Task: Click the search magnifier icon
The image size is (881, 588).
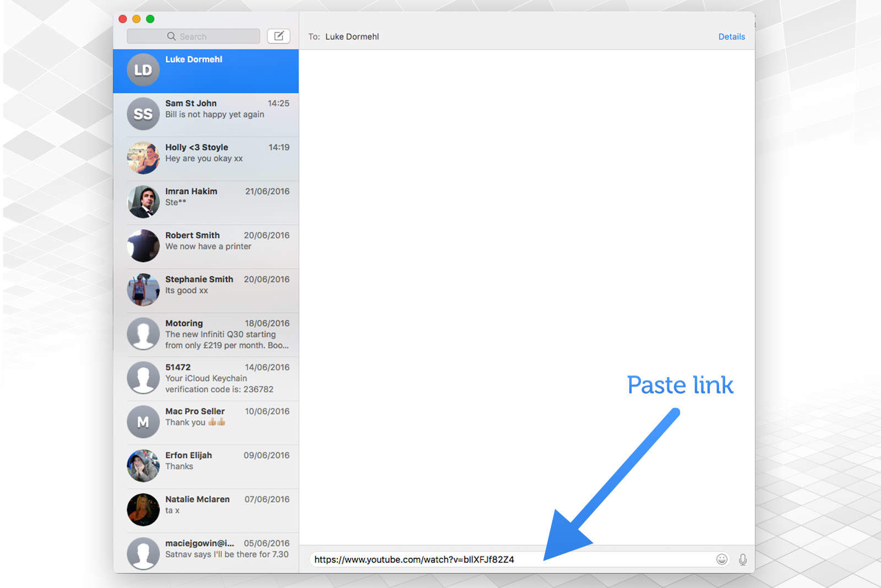Action: coord(171,36)
